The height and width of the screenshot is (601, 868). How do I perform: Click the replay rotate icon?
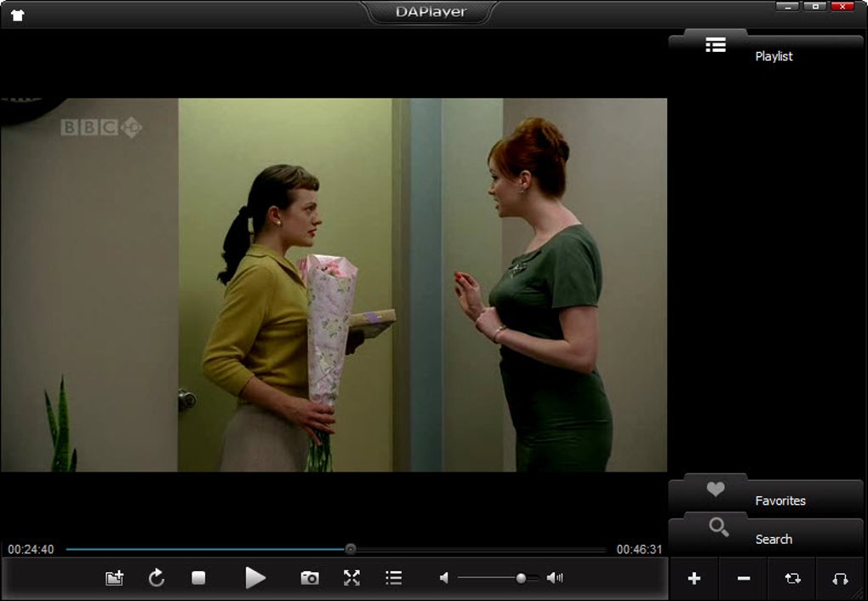tap(157, 578)
